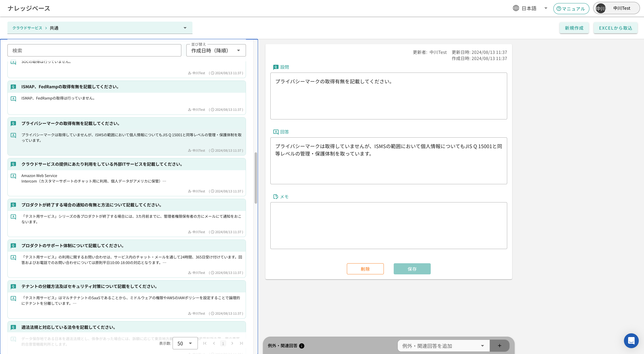Click the A icon beside the 回答 heading

pyautogui.click(x=276, y=132)
